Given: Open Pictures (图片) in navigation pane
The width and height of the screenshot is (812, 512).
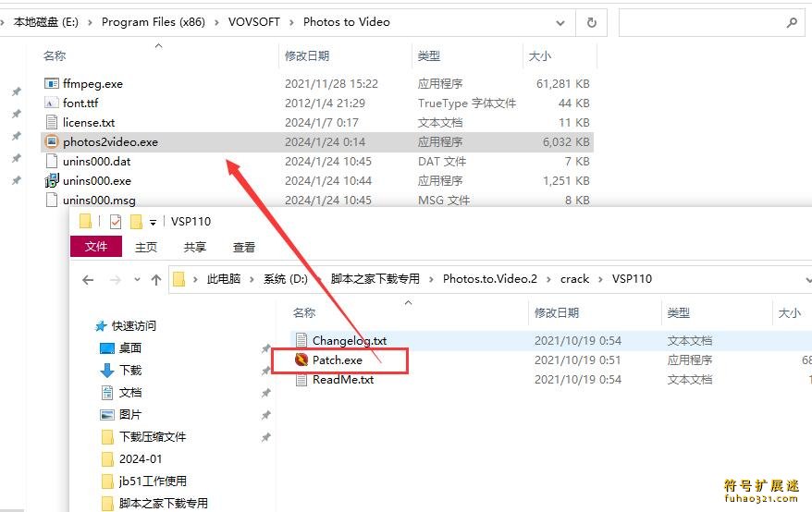Looking at the screenshot, I should tap(130, 415).
